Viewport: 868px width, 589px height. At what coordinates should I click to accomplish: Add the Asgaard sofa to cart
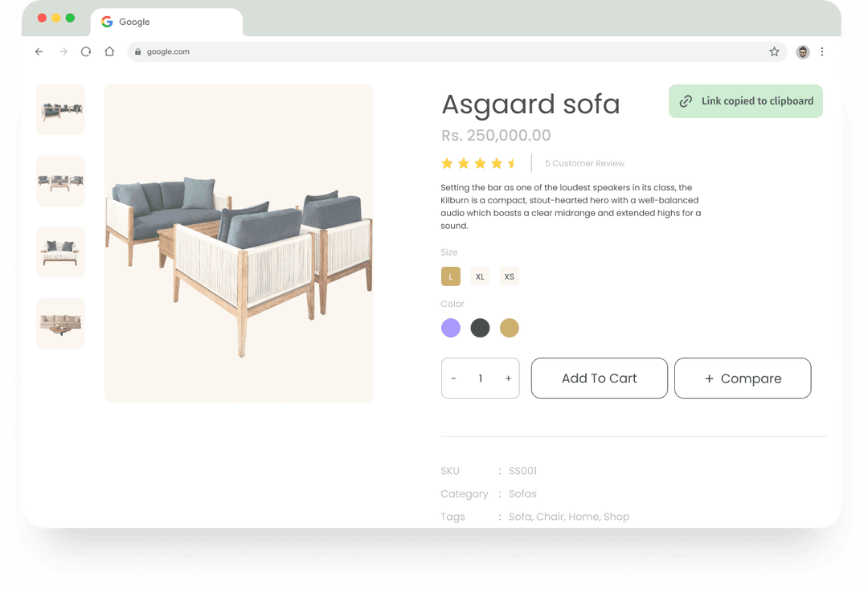(600, 378)
